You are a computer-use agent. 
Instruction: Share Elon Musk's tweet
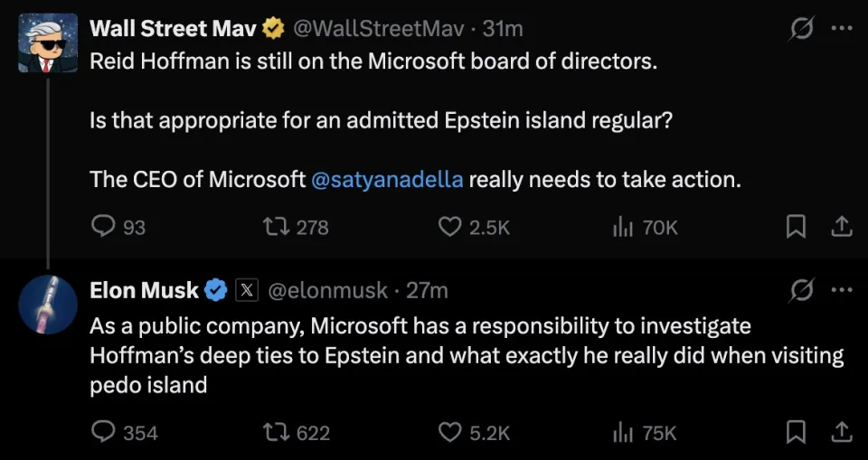[841, 433]
